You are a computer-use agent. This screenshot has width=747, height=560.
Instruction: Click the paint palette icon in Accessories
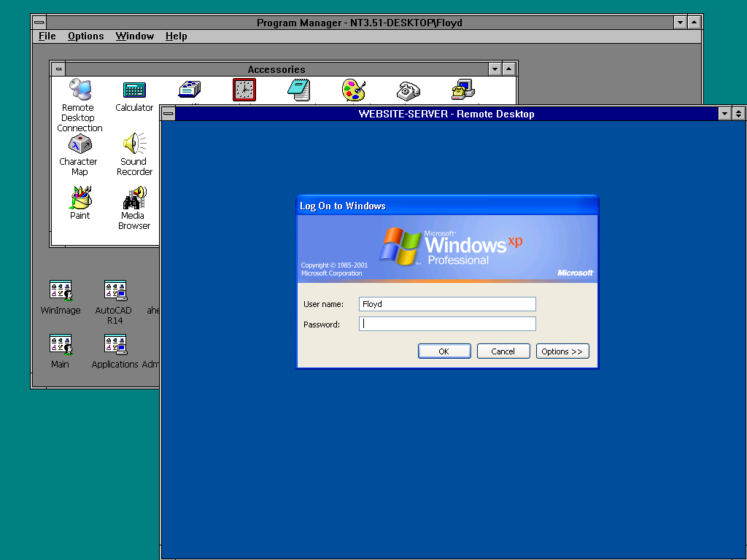tap(354, 90)
